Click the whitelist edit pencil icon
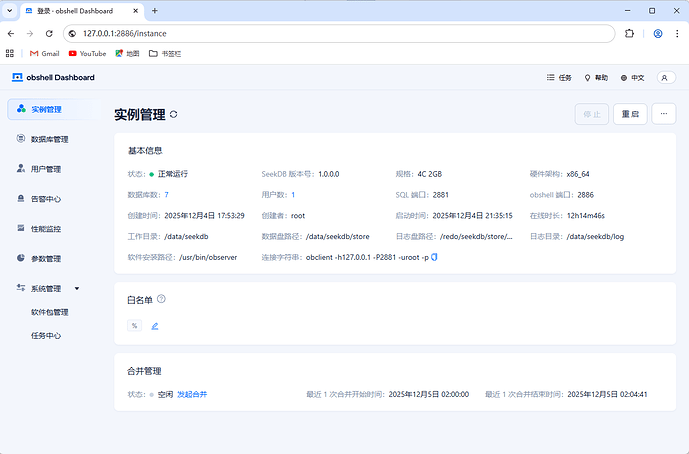Screen dimensions: 689x454 [x=155, y=326]
